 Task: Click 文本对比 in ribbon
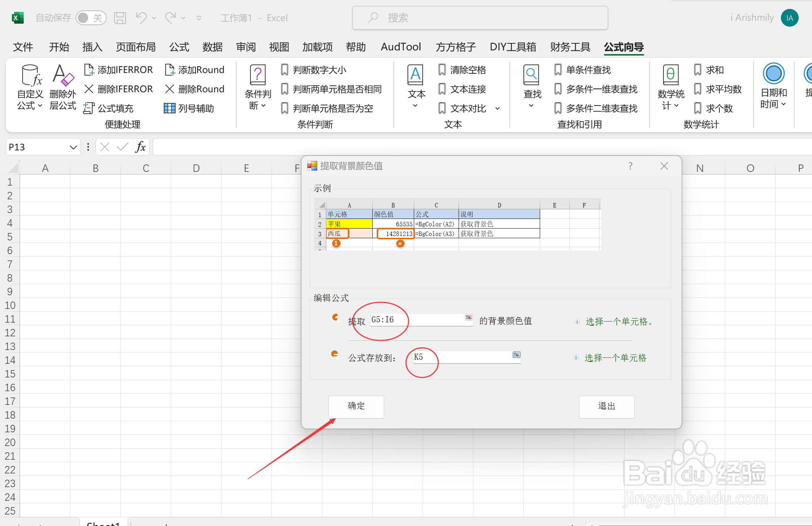462,108
